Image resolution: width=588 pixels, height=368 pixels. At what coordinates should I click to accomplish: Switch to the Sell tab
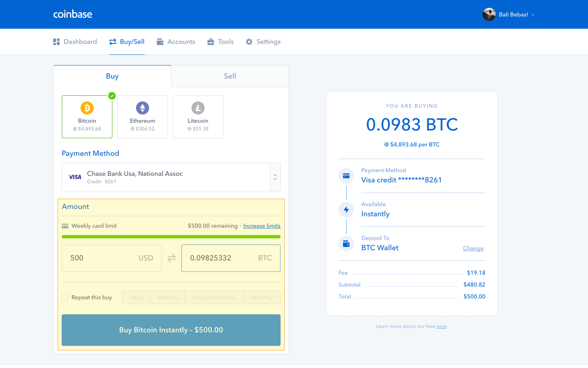coord(230,76)
